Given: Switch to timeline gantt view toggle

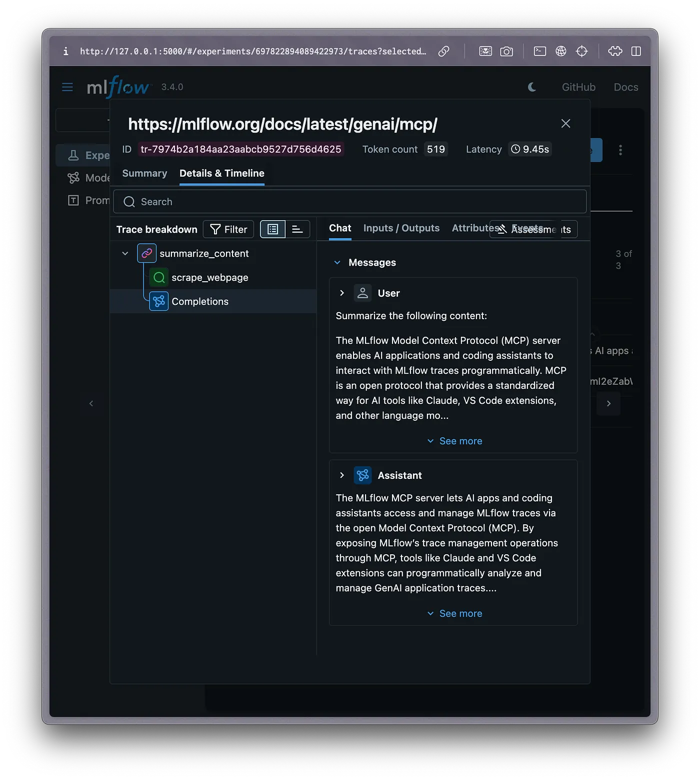Looking at the screenshot, I should [x=297, y=229].
